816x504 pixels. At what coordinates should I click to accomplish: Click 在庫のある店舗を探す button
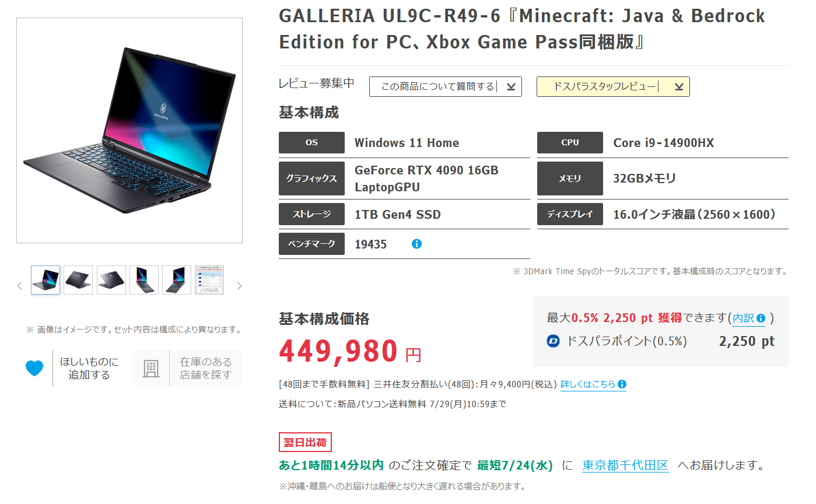point(188,368)
